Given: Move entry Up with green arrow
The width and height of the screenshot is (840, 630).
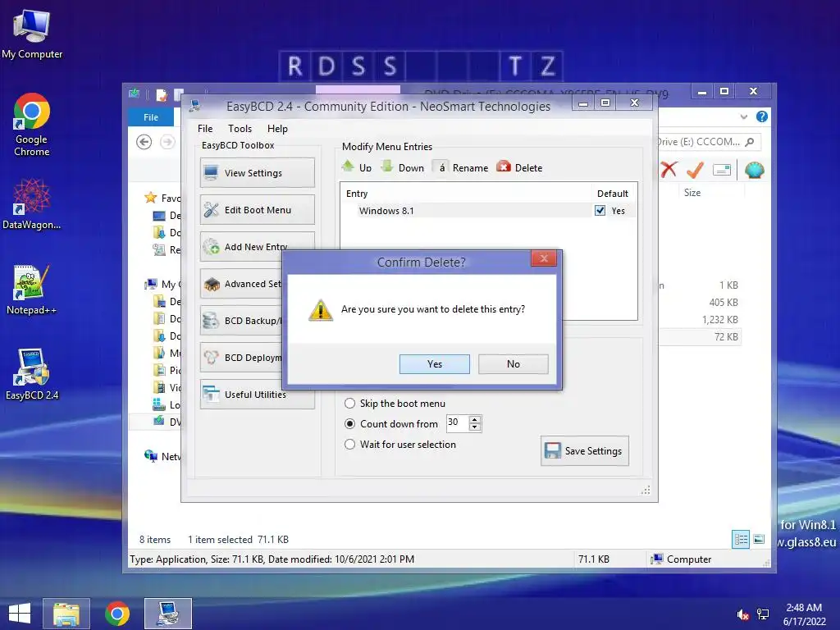Looking at the screenshot, I should coord(356,167).
